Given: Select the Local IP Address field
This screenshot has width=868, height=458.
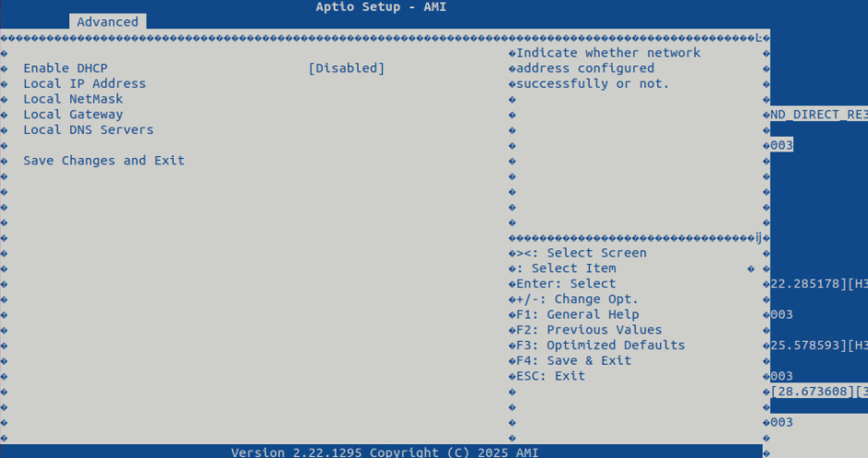Looking at the screenshot, I should tap(84, 84).
